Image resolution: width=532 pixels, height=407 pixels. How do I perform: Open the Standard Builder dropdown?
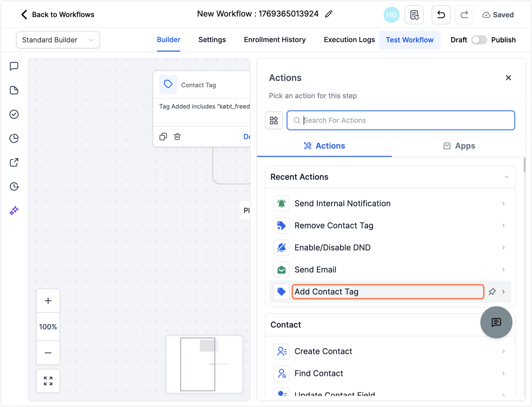pyautogui.click(x=58, y=40)
